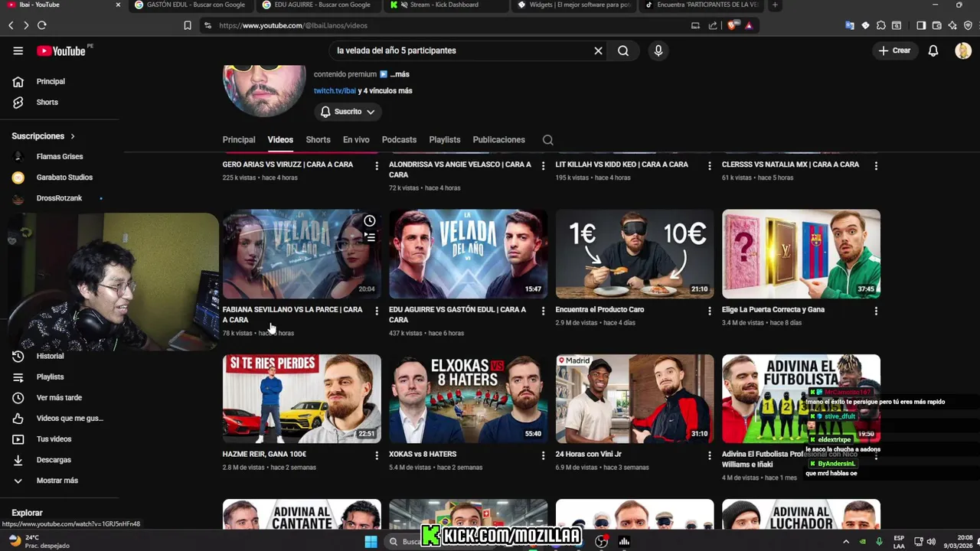This screenshot has width=980, height=551.
Task: Open options for 24 Horas con Vini Jr
Action: coord(709,455)
